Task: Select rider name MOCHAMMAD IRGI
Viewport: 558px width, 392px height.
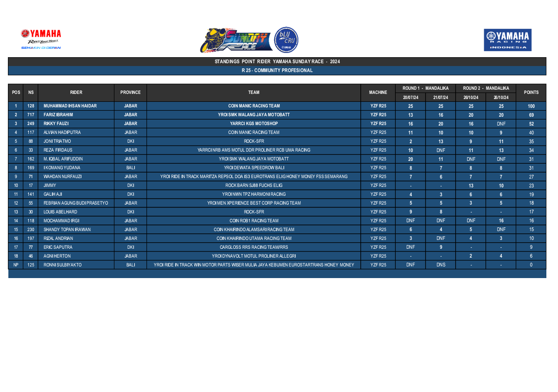Action: tap(61, 221)
